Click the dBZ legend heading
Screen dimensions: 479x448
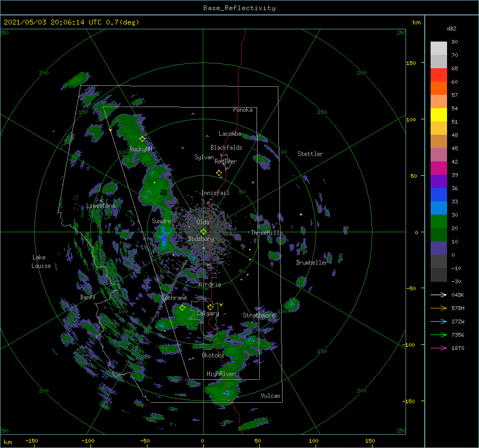click(451, 29)
